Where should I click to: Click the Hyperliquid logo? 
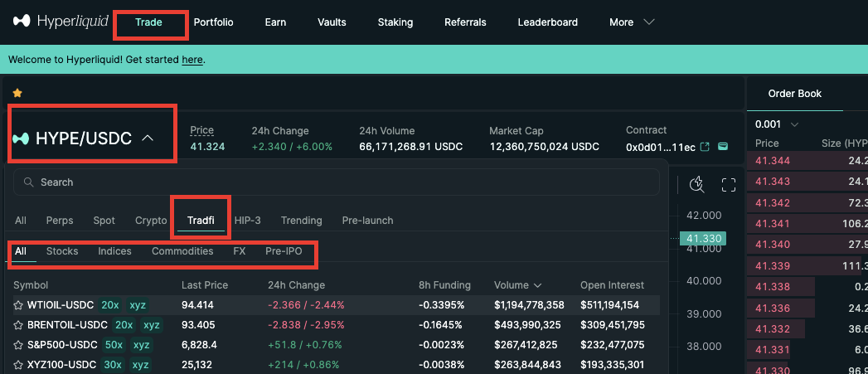(61, 22)
